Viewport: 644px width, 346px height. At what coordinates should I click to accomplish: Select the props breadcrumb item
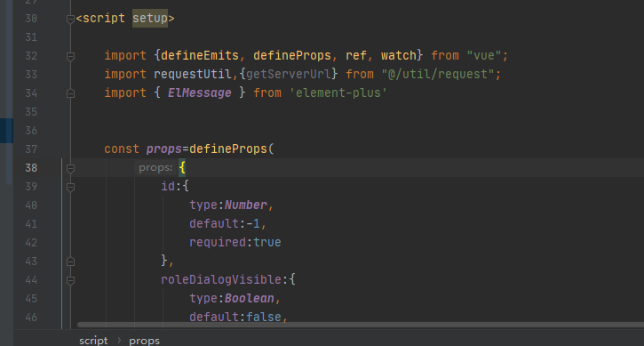[144, 341]
